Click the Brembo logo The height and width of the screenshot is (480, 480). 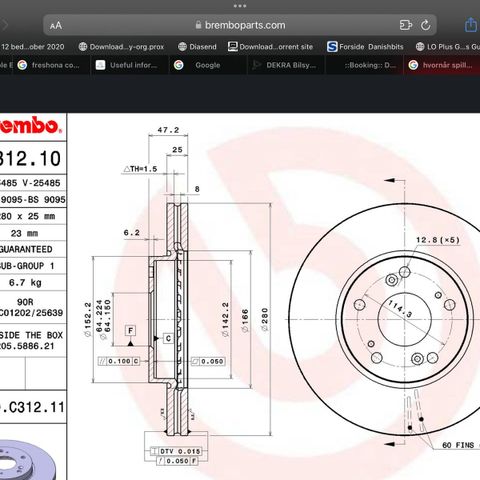tap(31, 126)
